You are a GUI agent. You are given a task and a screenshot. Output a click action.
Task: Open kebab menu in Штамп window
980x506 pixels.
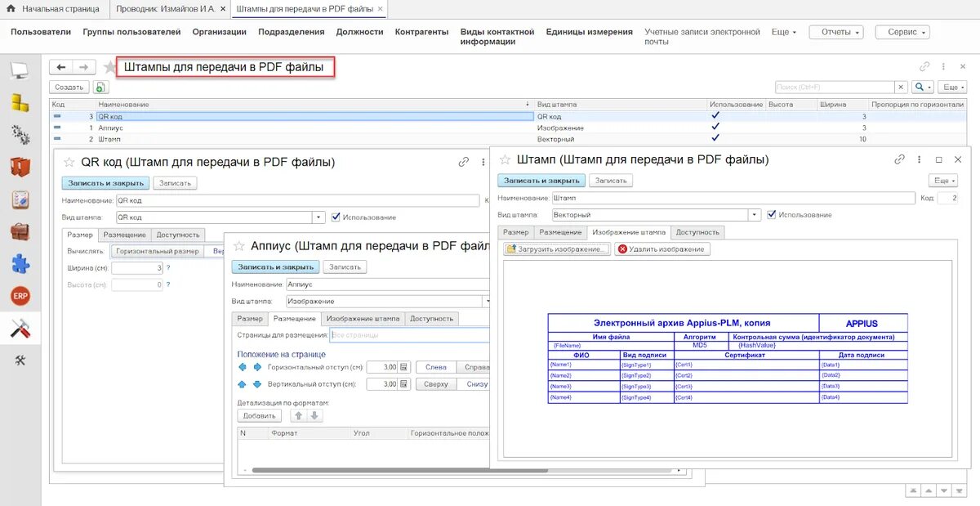pos(920,160)
